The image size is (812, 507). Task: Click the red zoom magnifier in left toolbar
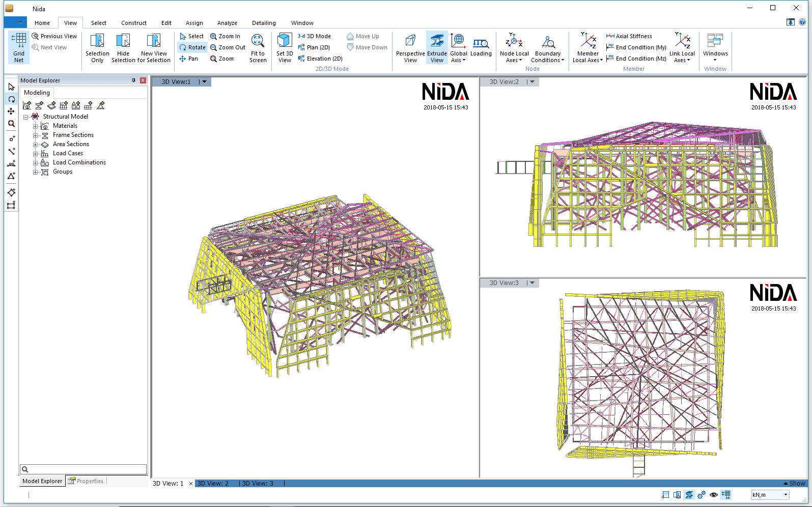click(x=11, y=124)
